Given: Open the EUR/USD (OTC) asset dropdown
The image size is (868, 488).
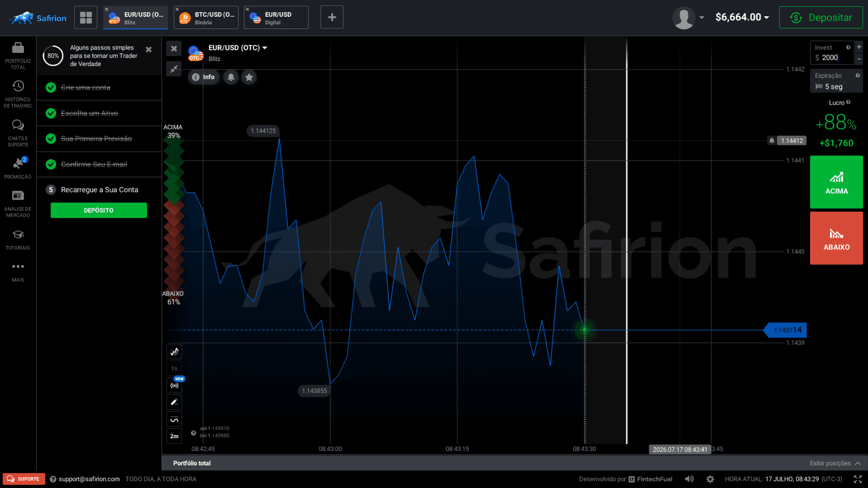Looking at the screenshot, I should 238,47.
